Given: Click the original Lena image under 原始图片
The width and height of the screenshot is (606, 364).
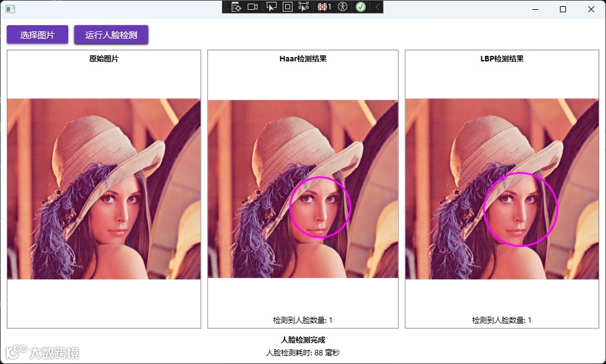Looking at the screenshot, I should pyautogui.click(x=104, y=189).
